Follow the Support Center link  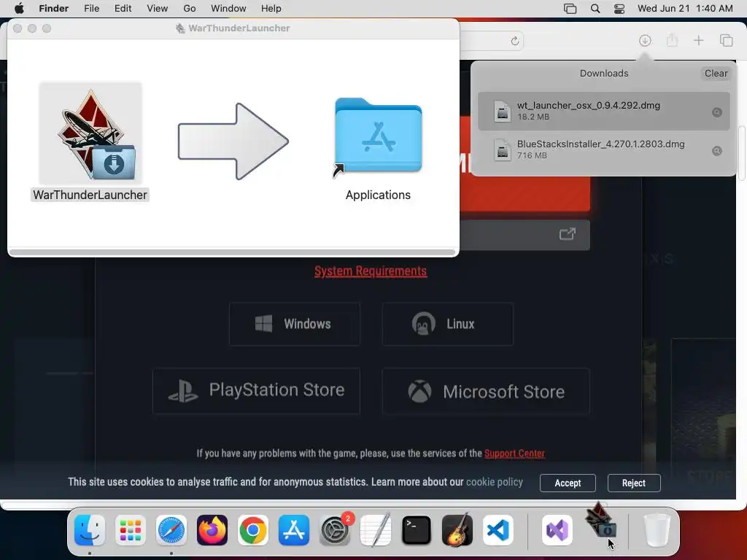514,454
